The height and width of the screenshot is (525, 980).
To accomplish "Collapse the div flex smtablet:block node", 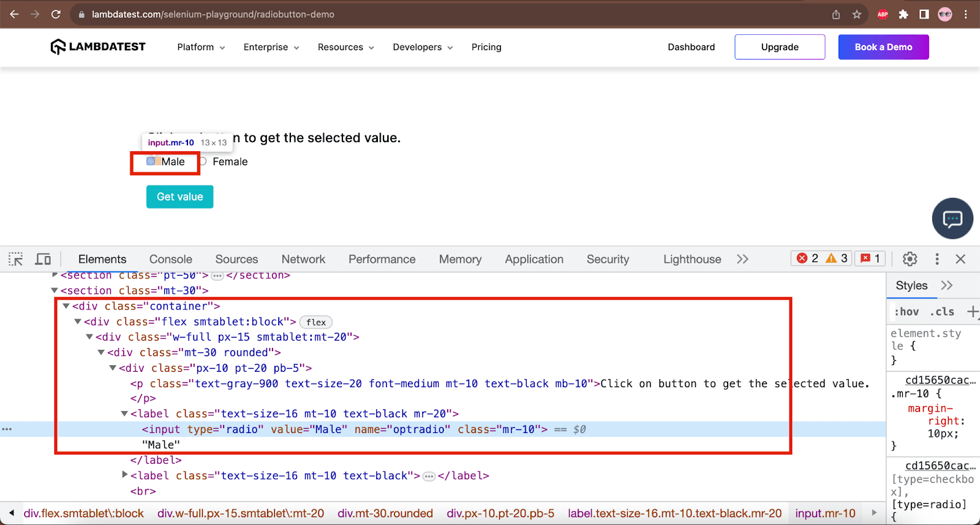I will (x=78, y=322).
